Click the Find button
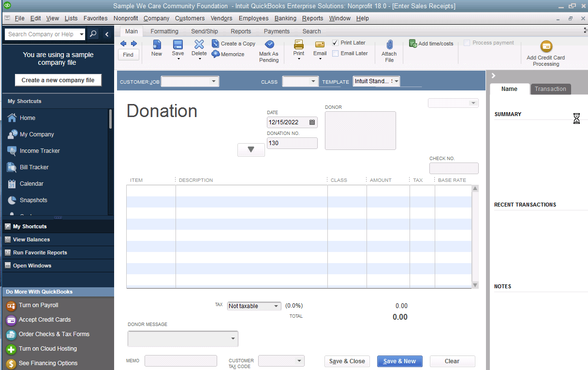The width and height of the screenshot is (588, 370). [x=128, y=55]
